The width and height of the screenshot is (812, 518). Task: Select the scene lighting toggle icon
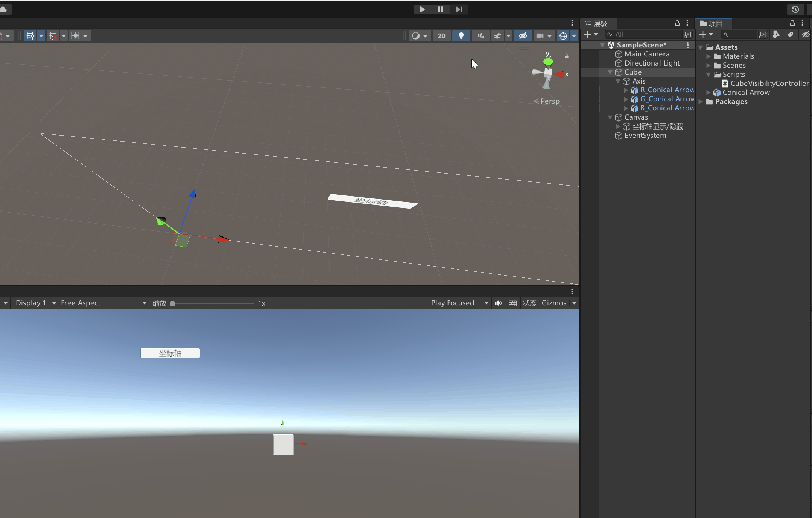(461, 35)
